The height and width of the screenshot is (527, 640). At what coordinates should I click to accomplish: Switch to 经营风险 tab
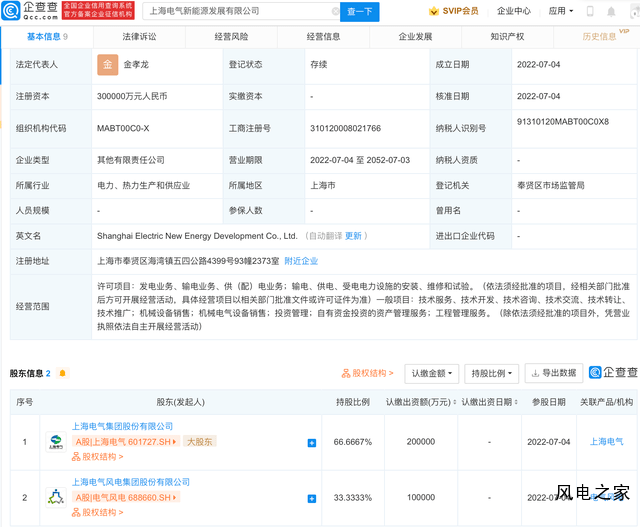[x=231, y=37]
